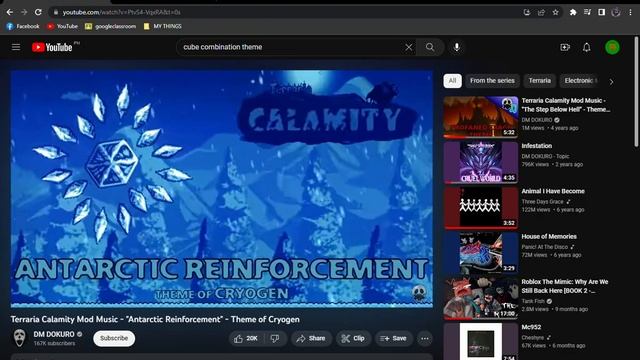Open the googleclassroom bookmark
Viewport: 640px width, 360px height.
[x=110, y=26]
